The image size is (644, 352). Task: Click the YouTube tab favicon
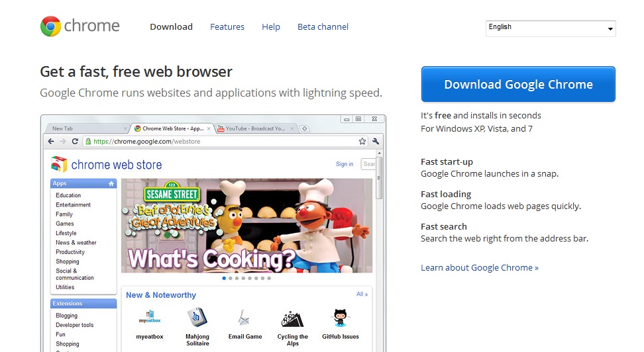(221, 128)
